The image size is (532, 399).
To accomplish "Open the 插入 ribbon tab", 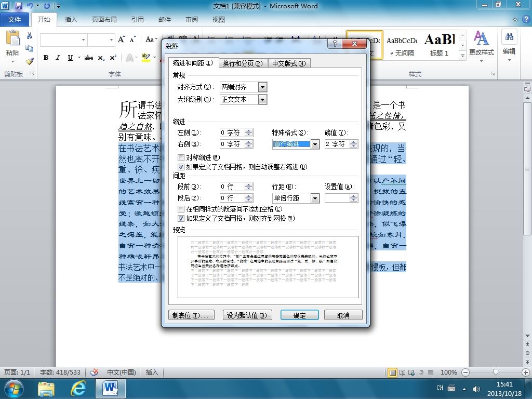I will click(x=71, y=20).
